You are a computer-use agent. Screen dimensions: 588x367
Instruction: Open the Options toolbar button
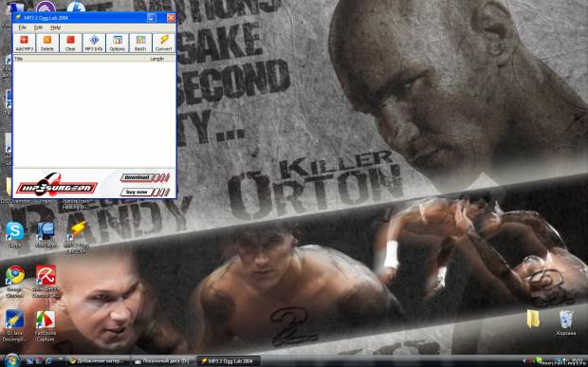(118, 43)
